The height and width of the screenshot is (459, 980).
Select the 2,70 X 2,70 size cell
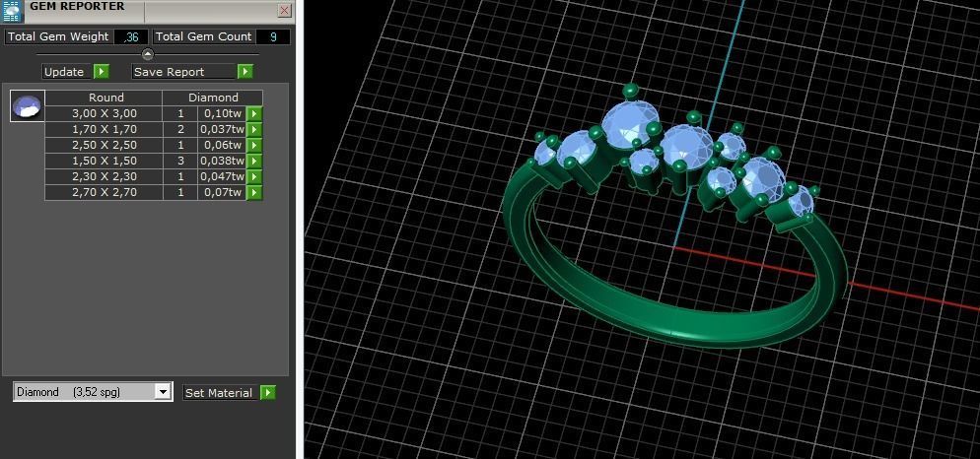(104, 192)
